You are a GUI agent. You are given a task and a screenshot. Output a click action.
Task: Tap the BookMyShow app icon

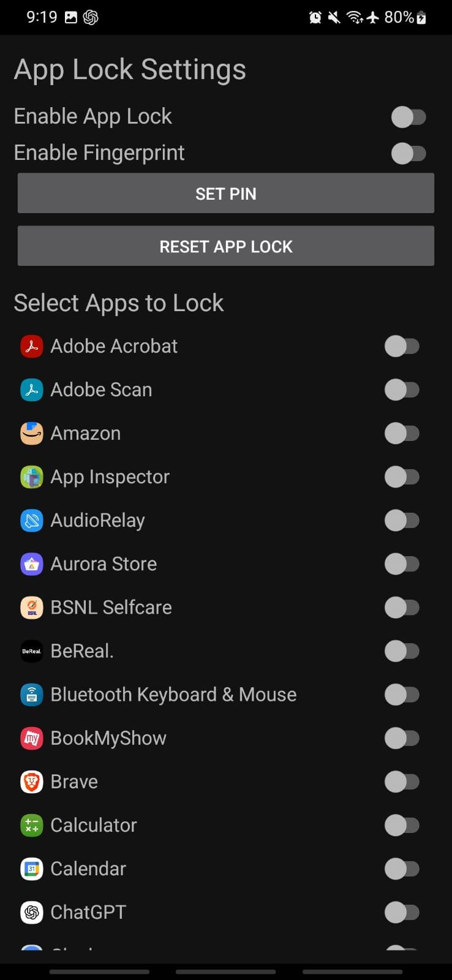(x=32, y=738)
